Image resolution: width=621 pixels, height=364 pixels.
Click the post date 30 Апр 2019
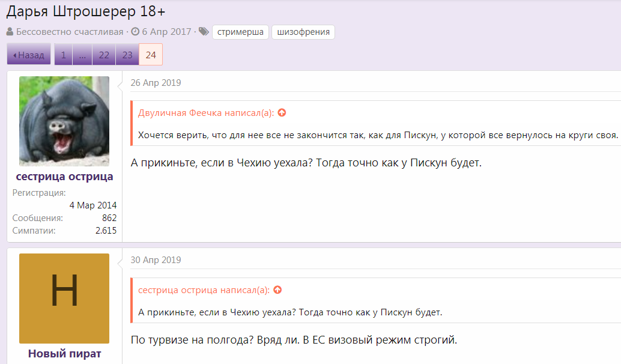(156, 260)
